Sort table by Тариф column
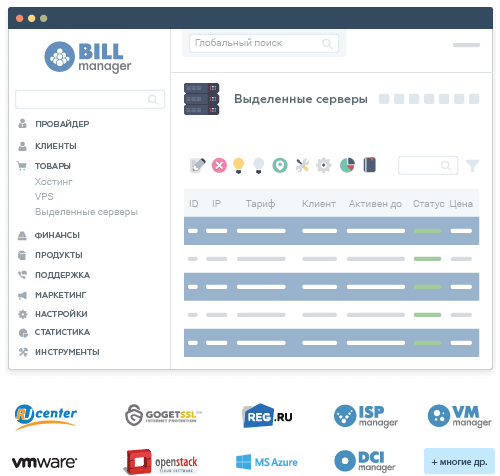Screen dimensions: 500x476 [x=260, y=204]
